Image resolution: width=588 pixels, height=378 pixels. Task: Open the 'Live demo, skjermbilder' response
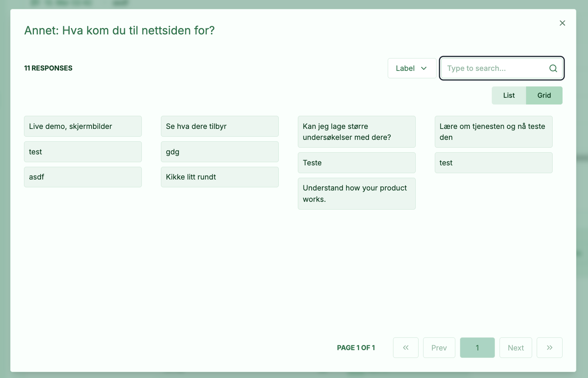83,126
